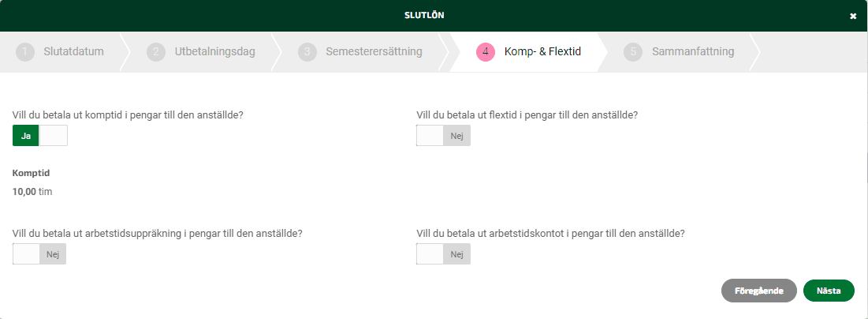Continue with the Nästa button
This screenshot has width=868, height=319.
(x=829, y=291)
